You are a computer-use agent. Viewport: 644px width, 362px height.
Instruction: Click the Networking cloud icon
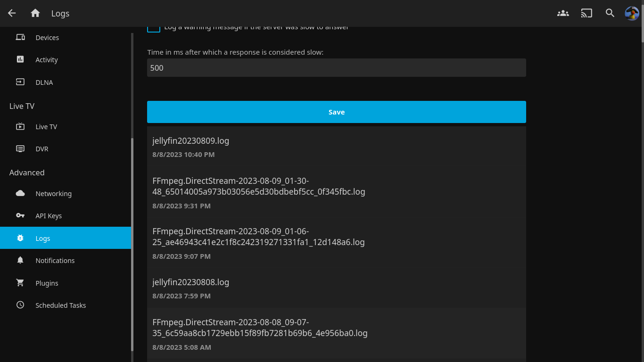click(x=20, y=193)
